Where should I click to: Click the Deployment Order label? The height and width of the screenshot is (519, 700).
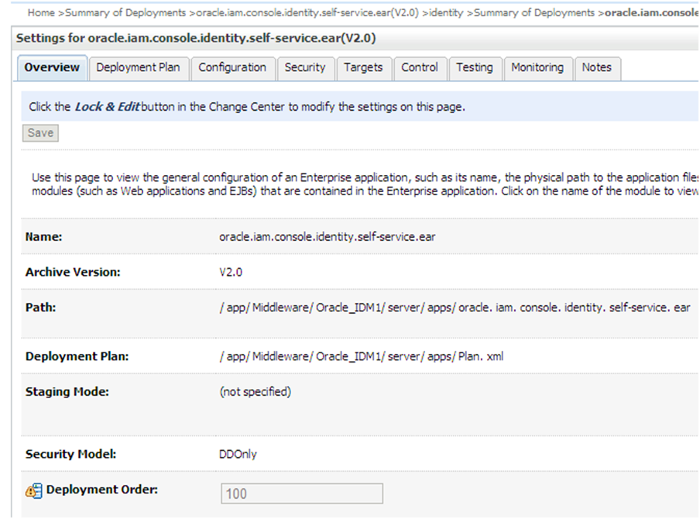102,490
